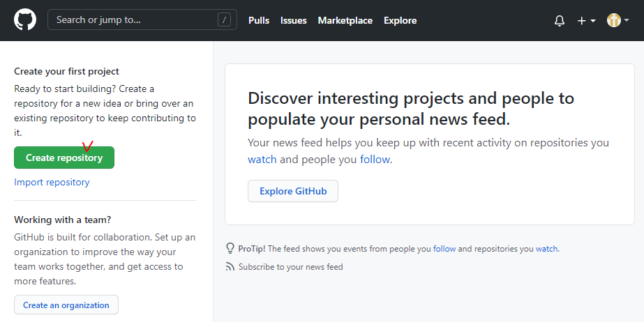Click the green Create repository button
This screenshot has height=322, width=644.
click(x=64, y=158)
